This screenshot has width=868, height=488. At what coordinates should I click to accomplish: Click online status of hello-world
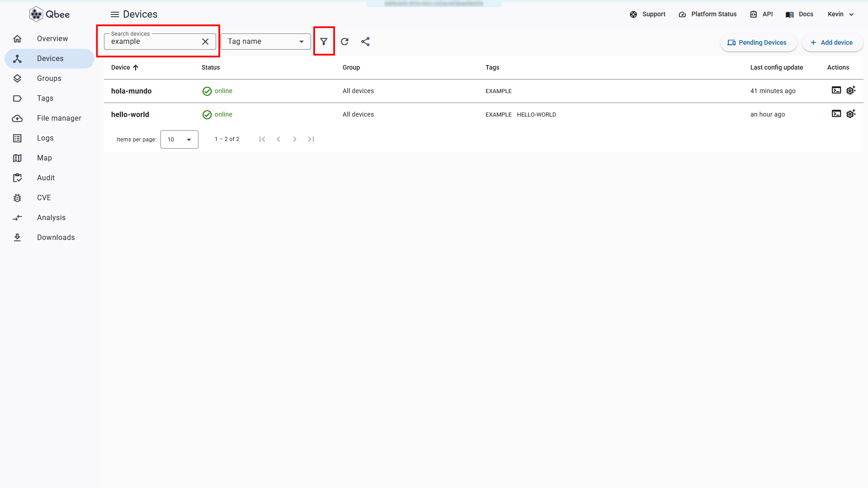click(x=217, y=115)
